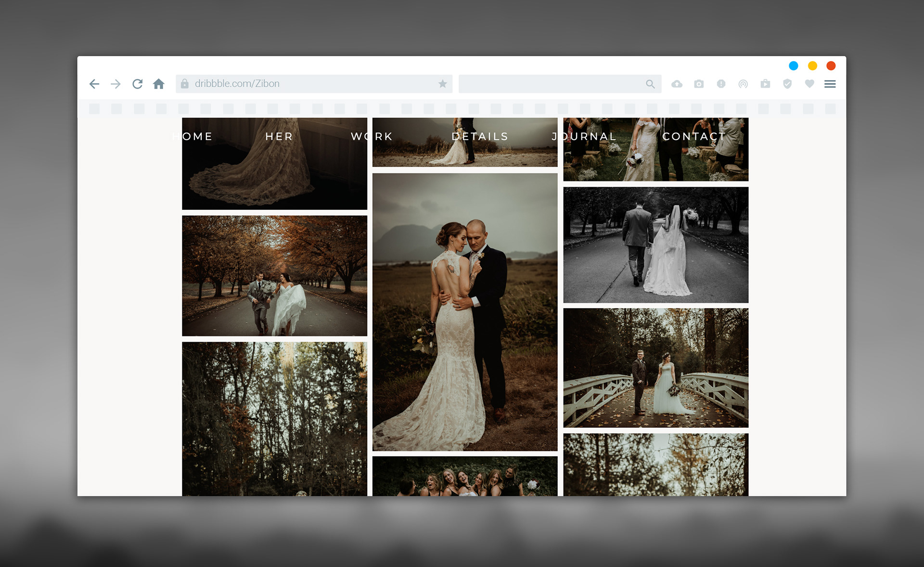Open the DETAILS navigation item
Image resolution: width=924 pixels, height=567 pixels.
pyautogui.click(x=480, y=136)
